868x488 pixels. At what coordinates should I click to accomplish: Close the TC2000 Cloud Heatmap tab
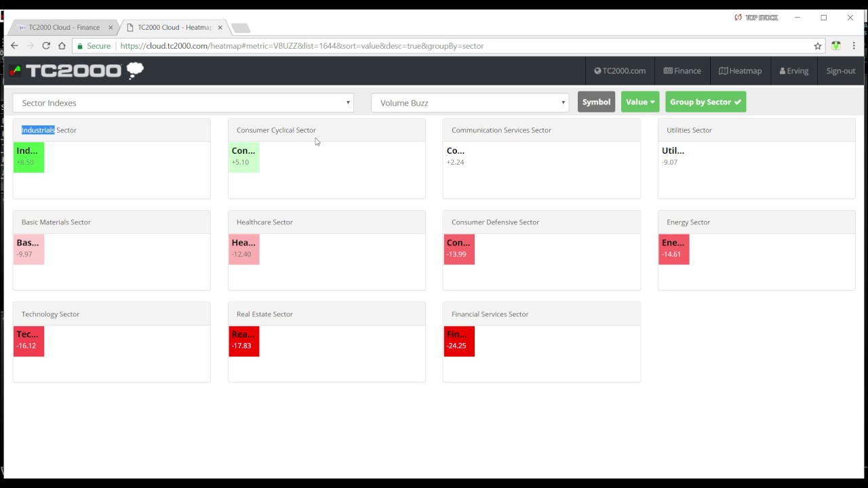click(220, 28)
